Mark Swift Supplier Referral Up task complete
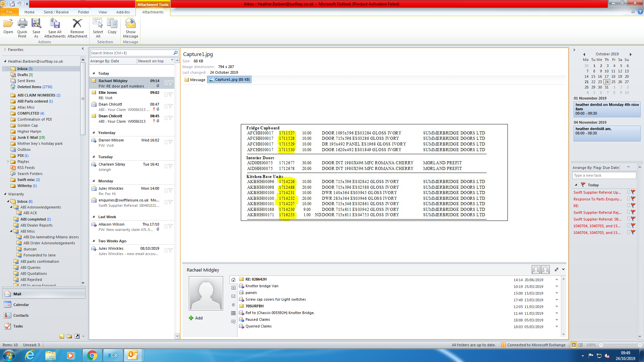Image resolution: width=644 pixels, height=362 pixels. [x=633, y=192]
